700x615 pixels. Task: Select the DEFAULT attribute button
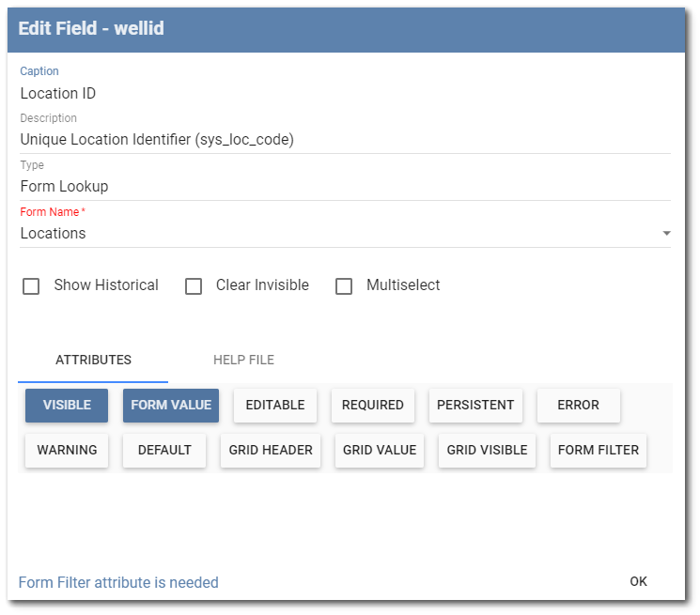(164, 450)
